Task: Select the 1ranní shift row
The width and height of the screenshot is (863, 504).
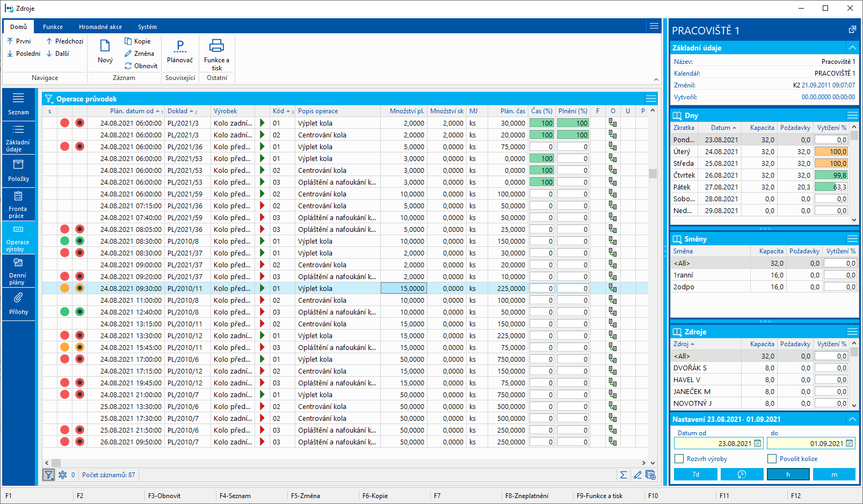Action: [764, 275]
